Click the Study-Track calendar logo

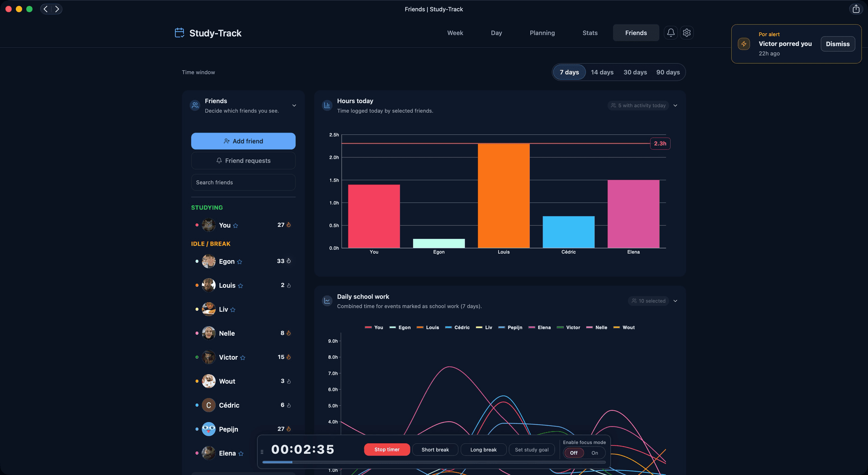click(x=179, y=33)
